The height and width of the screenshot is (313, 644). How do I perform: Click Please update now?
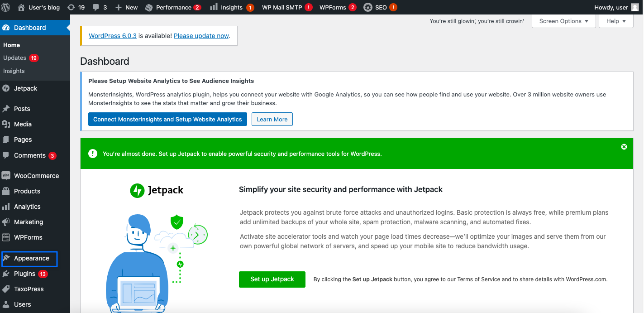(x=201, y=36)
